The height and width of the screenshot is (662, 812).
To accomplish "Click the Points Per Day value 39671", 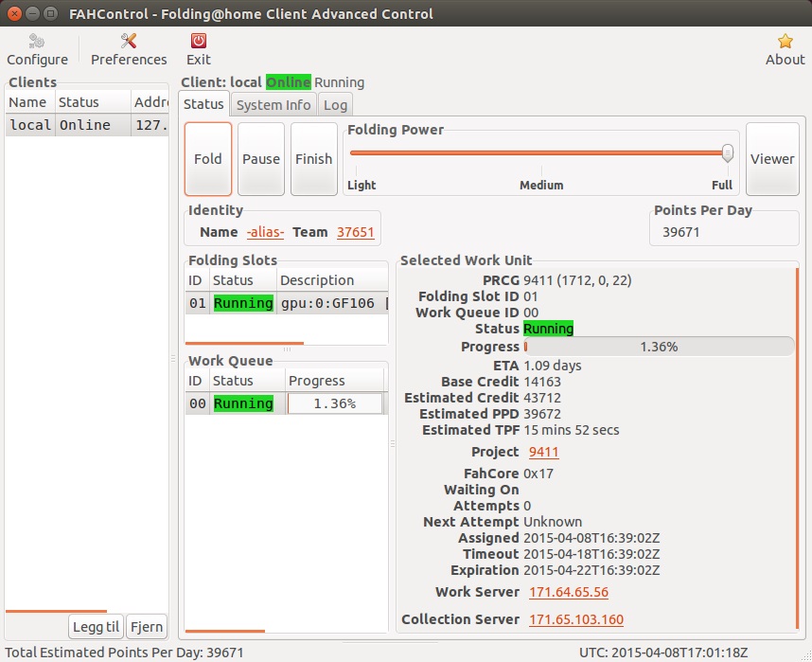I will point(681,232).
